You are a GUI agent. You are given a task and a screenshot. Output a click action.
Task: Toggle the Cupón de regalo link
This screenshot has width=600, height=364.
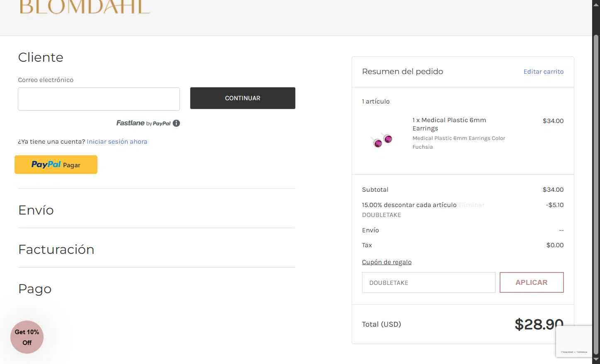point(386,262)
